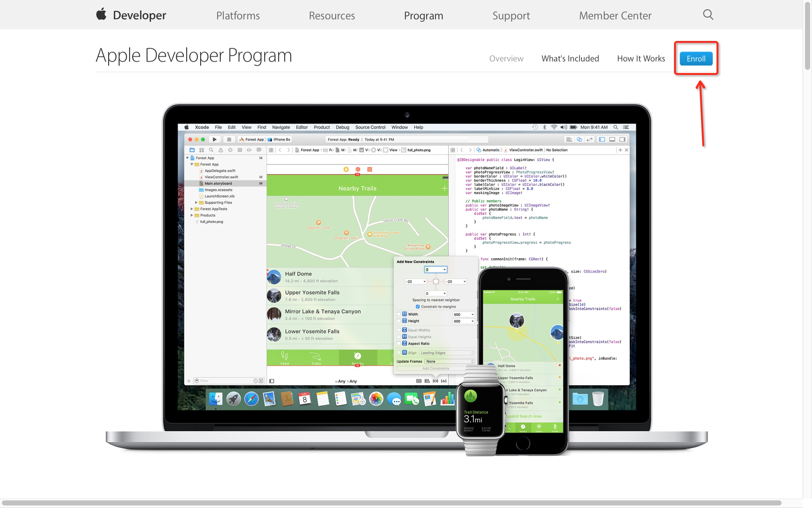The width and height of the screenshot is (812, 508).
Task: Open FaceTime from the Dock
Action: (x=412, y=399)
